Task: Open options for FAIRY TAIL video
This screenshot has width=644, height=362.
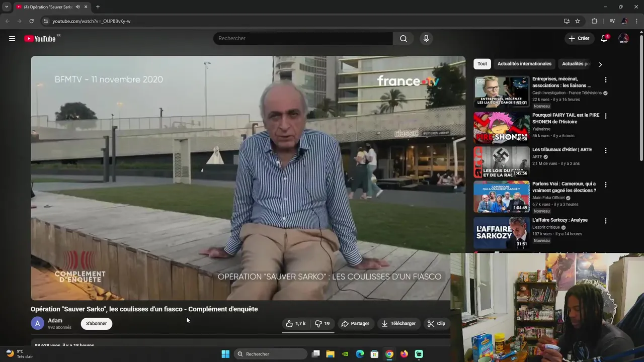Action: click(606, 116)
